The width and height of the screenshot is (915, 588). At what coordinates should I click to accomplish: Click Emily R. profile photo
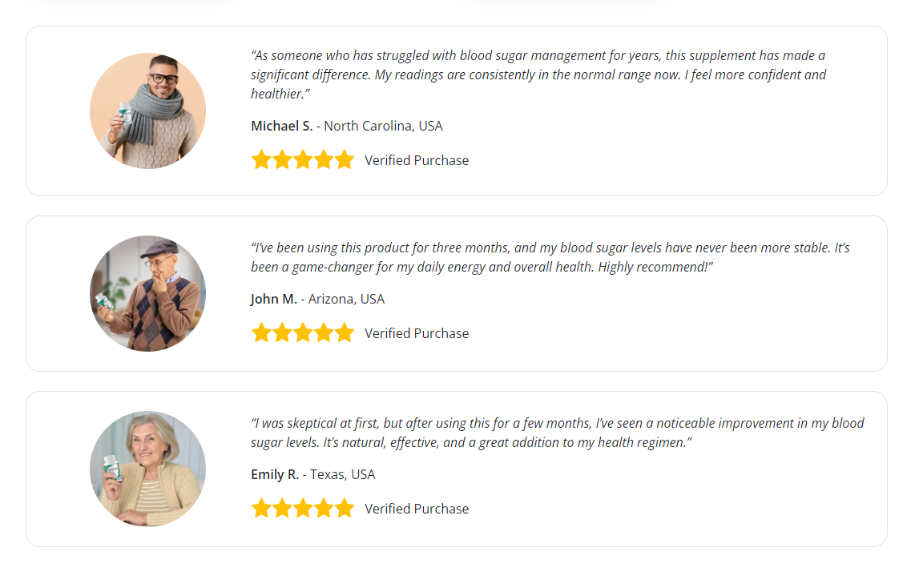pyautogui.click(x=147, y=469)
